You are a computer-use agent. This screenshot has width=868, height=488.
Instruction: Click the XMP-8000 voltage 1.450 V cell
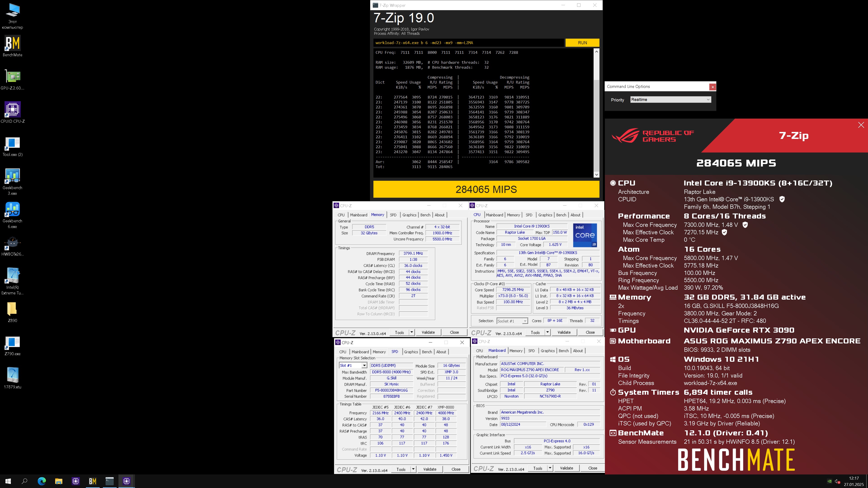click(x=446, y=455)
